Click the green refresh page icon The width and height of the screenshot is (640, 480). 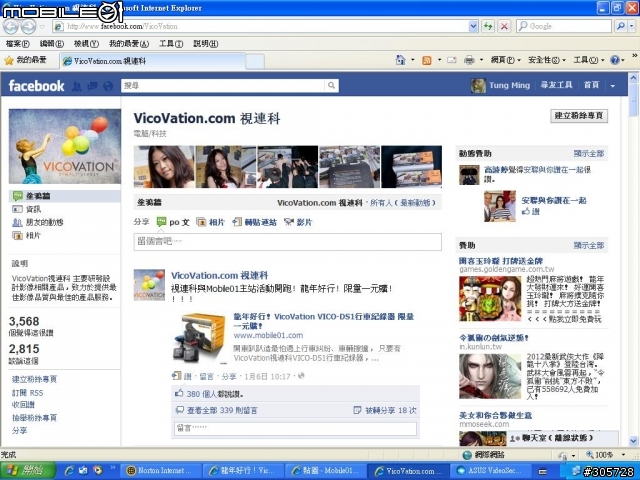click(488, 27)
